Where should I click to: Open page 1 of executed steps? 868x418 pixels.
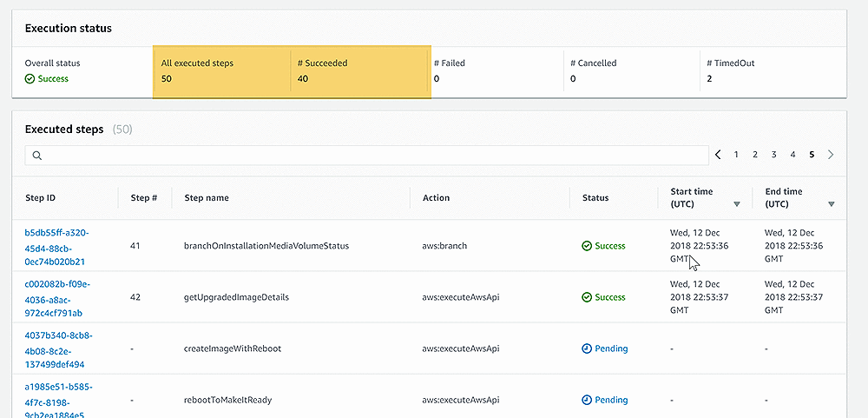[x=736, y=155]
